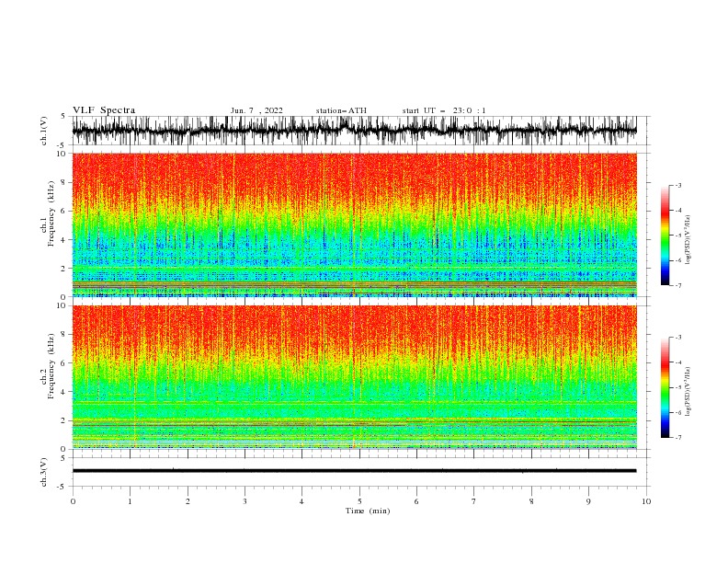Viewport: 728px width, 563px height.
Task: Click the "6" tick on the time axis
Action: pos(416,501)
